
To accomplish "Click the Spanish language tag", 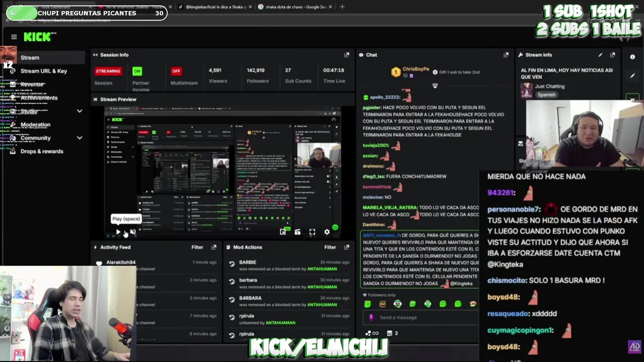I will 546,95.
